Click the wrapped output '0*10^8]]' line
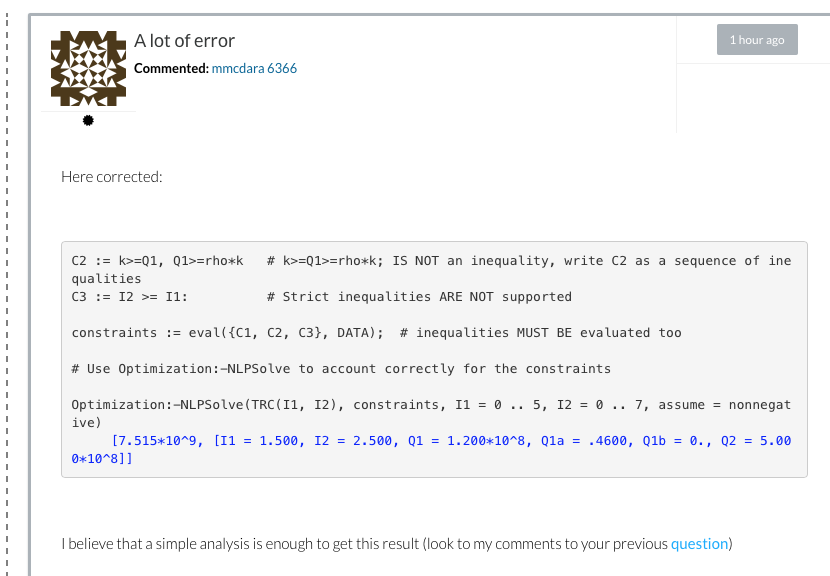Screen dimensions: 830x576 coord(102,459)
